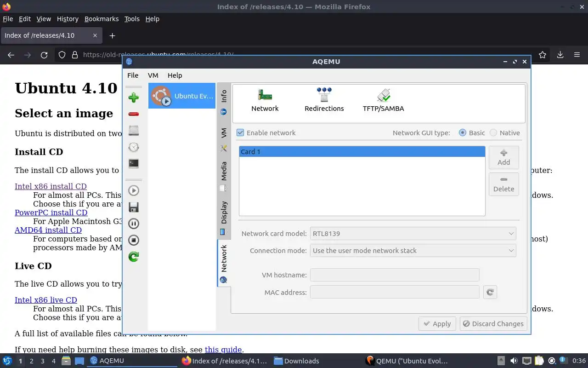Regenerate MAC address with refresh icon
The height and width of the screenshot is (368, 588).
pyautogui.click(x=490, y=292)
